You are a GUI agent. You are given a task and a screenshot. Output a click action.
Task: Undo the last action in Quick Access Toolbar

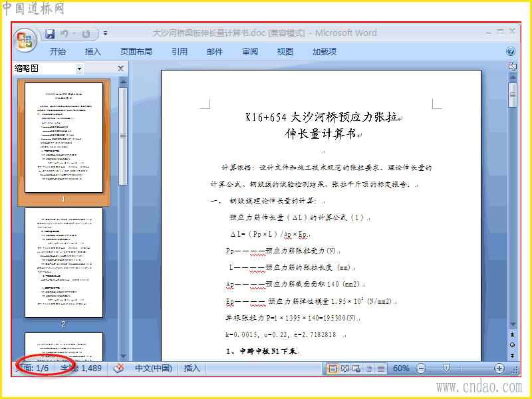tap(64, 34)
